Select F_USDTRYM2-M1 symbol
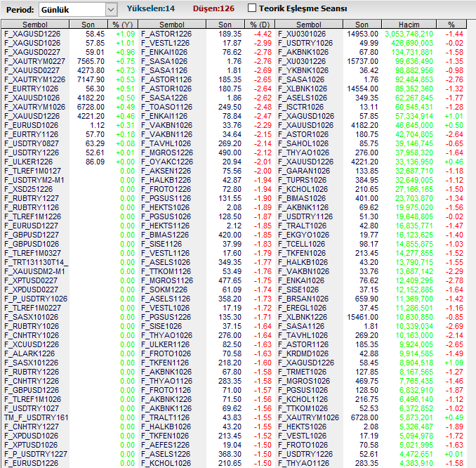Viewport: 476px width, 468px height. pos(34,180)
